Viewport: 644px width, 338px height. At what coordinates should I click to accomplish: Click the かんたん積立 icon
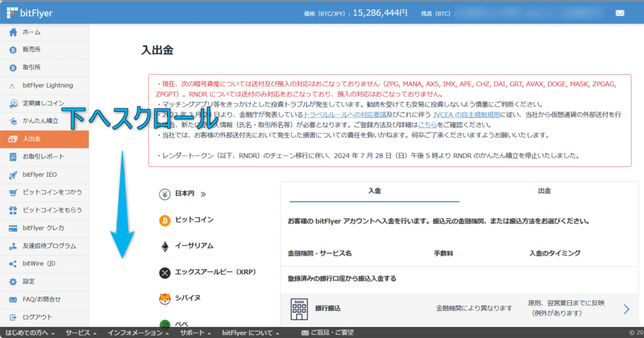(13, 121)
